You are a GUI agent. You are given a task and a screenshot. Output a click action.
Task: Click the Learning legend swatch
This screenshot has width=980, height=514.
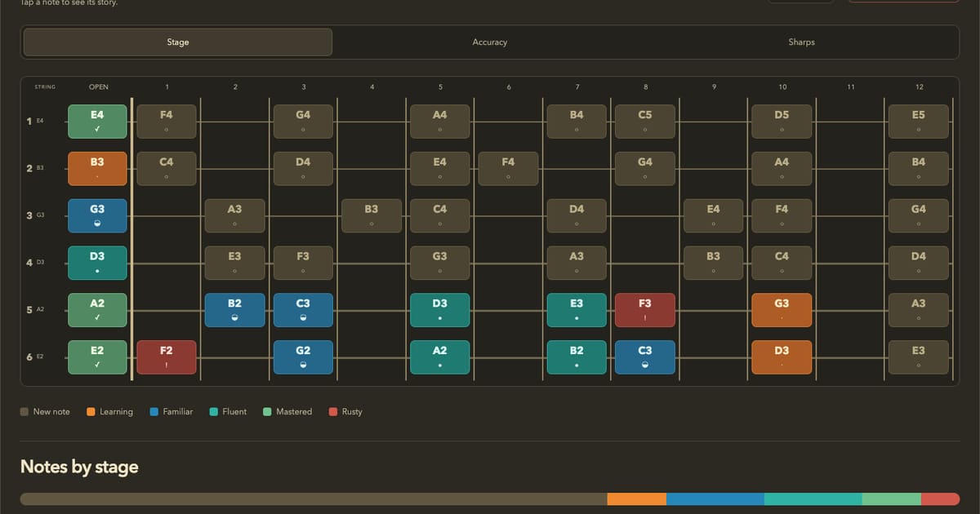(91, 412)
